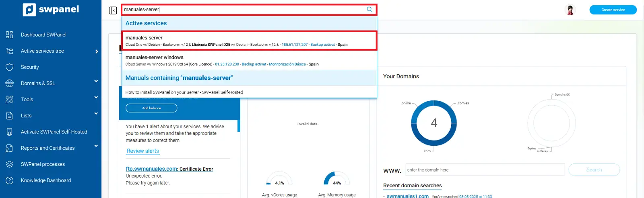The image size is (644, 198).
Task: Click the Knowledge Dashboard question icon
Action: (x=10, y=180)
